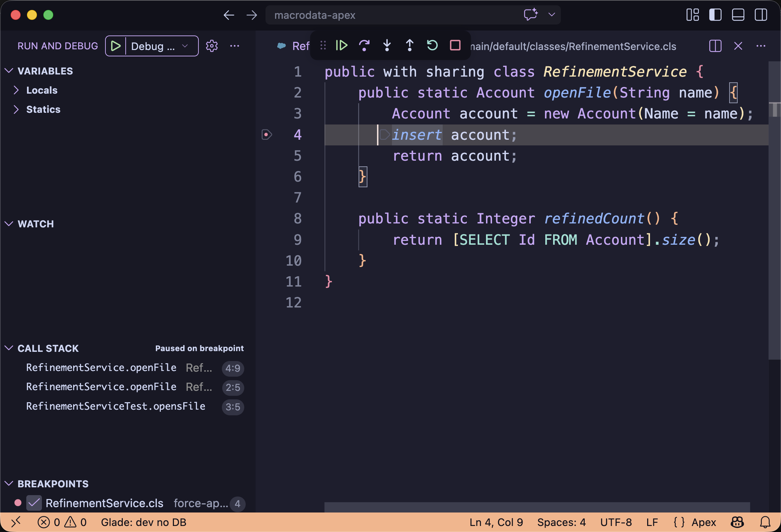Click the refinedCount method name

point(594,218)
